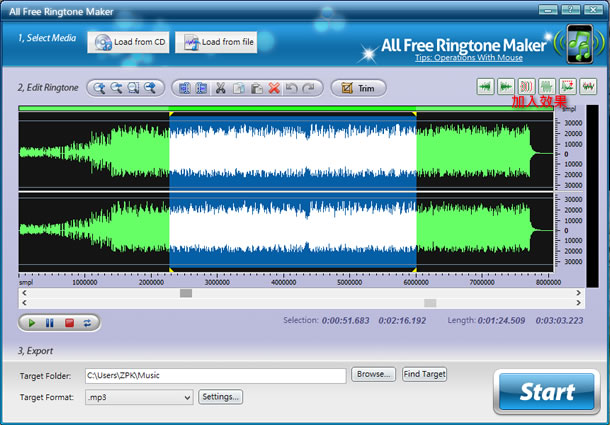This screenshot has width=610, height=425.
Task: Click the Load from CD button
Action: coord(128,42)
